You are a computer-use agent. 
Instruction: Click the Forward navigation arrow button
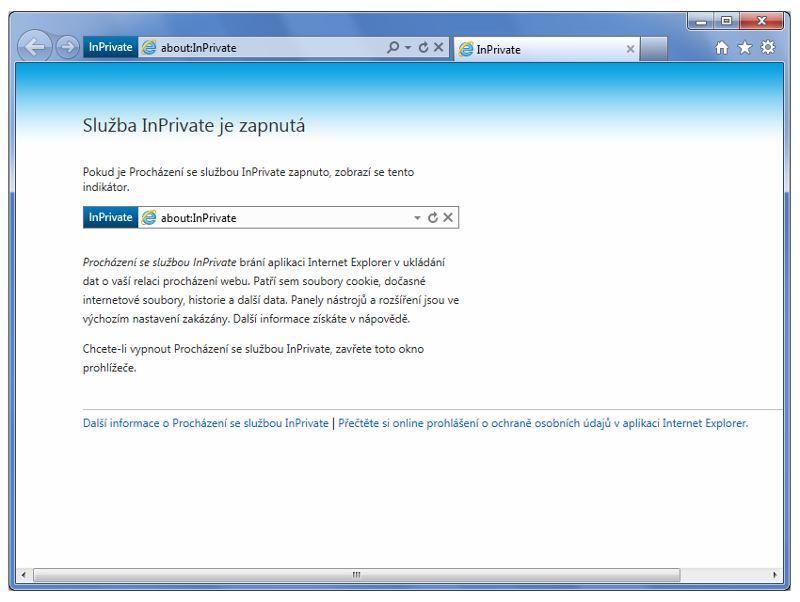[67, 47]
